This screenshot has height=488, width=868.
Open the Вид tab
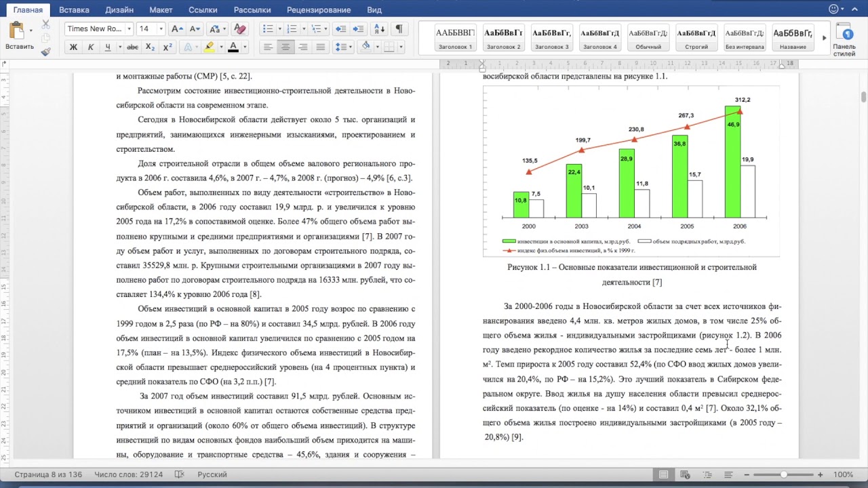(x=374, y=10)
